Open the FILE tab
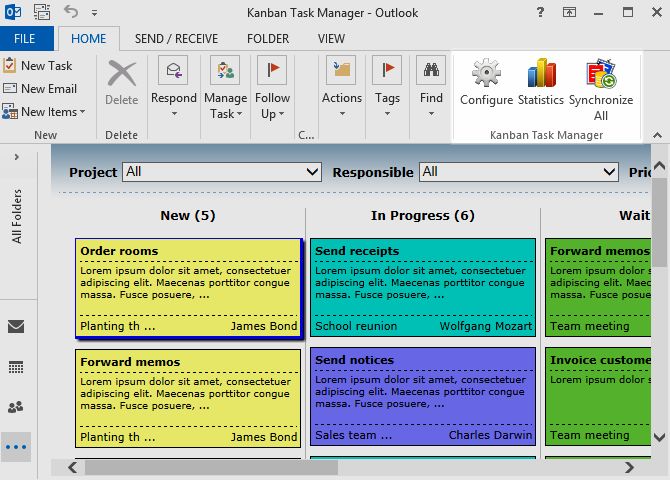The image size is (670, 480). (x=26, y=38)
